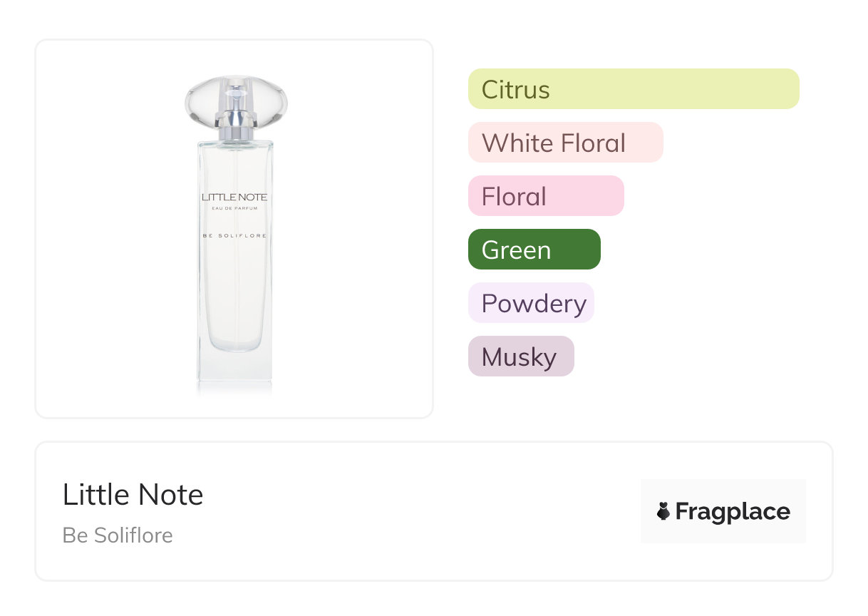The image size is (868, 616).
Task: Click the pink Floral accord bar
Action: coord(546,196)
